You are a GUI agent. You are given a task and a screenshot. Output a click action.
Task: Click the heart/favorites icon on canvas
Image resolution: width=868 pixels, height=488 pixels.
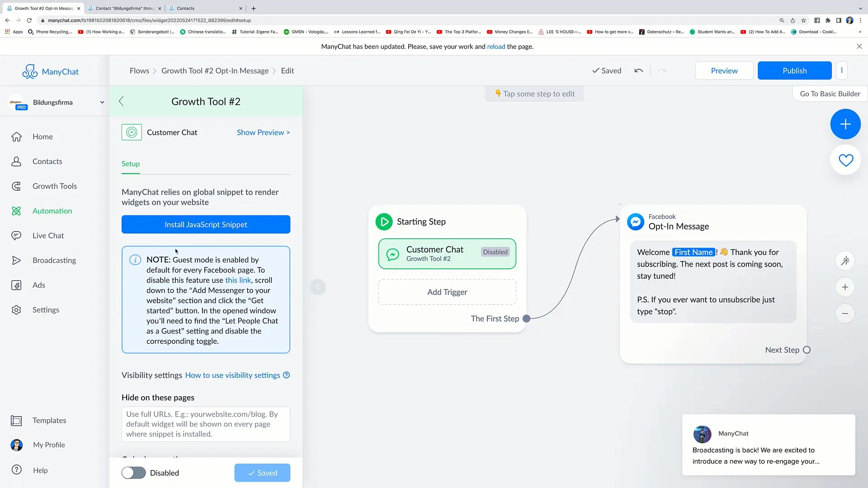pos(846,160)
